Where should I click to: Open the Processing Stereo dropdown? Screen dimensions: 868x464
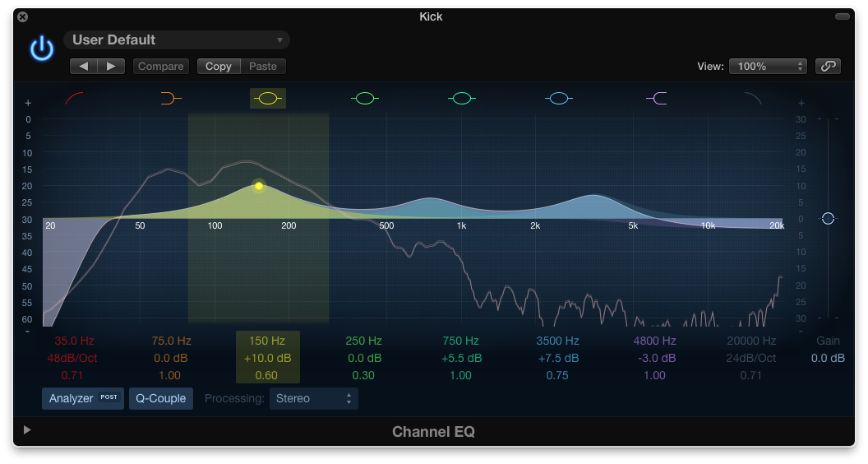(x=314, y=398)
